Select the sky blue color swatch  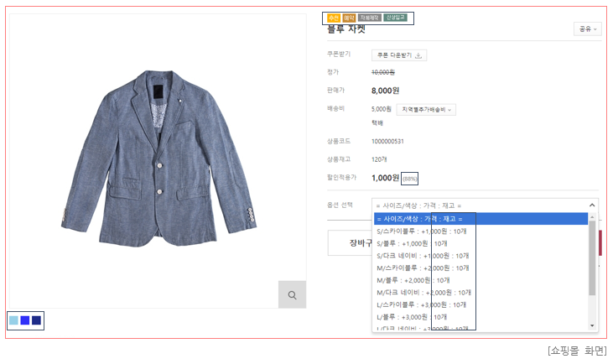pyautogui.click(x=13, y=320)
